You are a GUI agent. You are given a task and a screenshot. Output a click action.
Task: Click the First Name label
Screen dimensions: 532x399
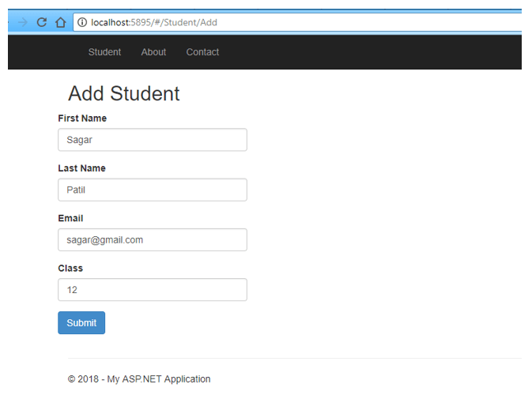click(82, 119)
